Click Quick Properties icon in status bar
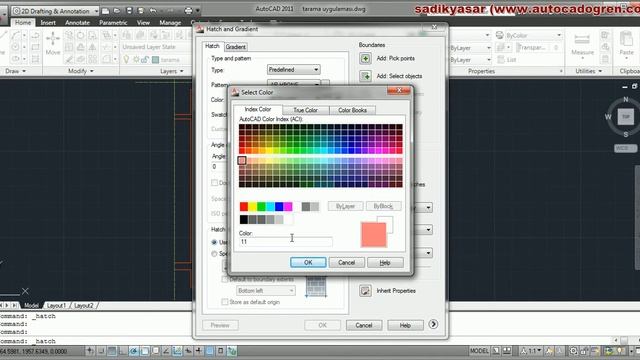Screen dimensions: 640x360 tap(220, 351)
